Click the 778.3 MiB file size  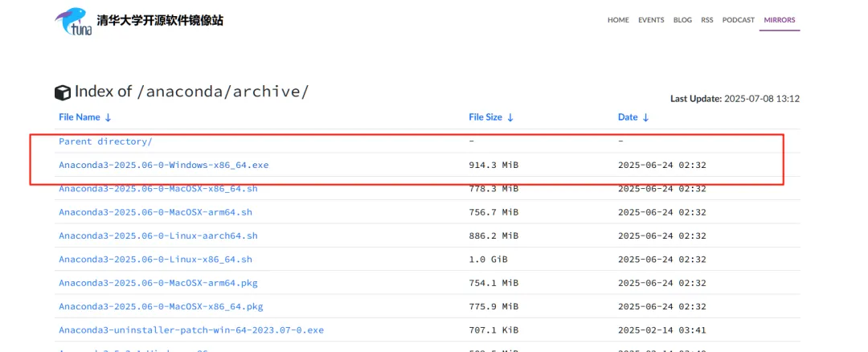tap(493, 189)
